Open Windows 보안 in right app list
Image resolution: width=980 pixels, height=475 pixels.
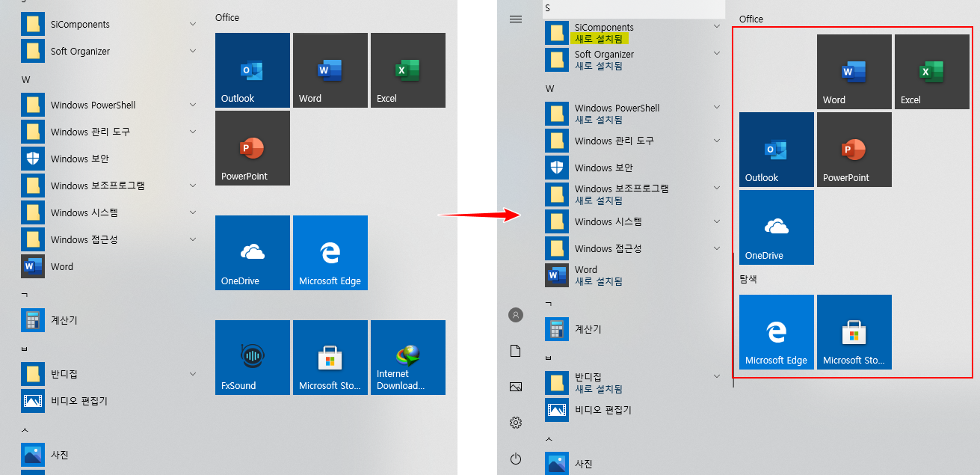point(634,168)
